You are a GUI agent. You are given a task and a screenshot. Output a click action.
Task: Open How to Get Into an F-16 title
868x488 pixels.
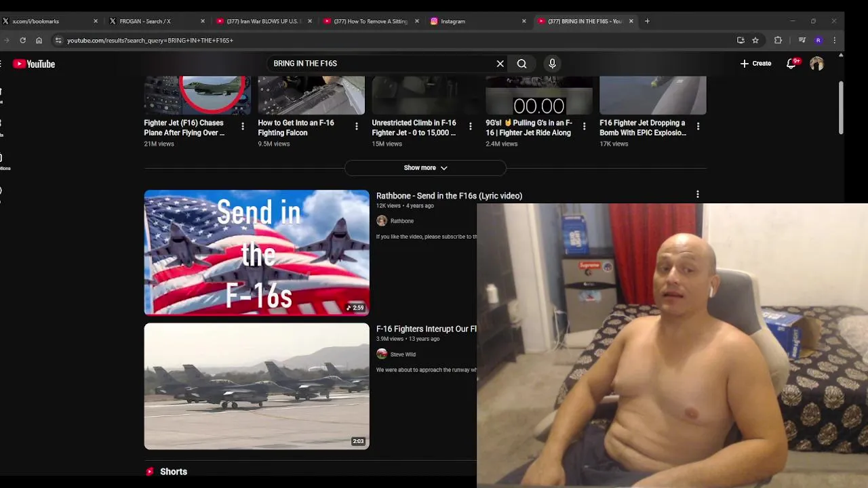click(x=296, y=128)
